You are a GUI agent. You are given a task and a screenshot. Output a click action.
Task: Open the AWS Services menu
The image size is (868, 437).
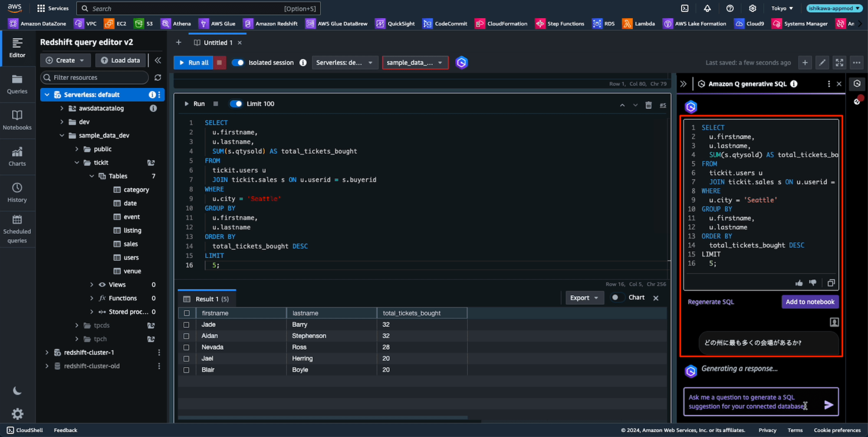53,8
